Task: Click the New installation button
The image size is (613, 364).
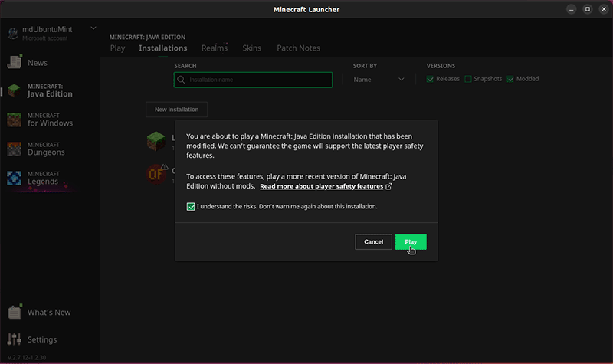Action: (176, 110)
